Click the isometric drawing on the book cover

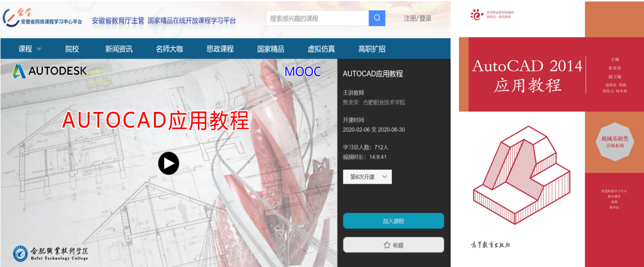click(521, 177)
